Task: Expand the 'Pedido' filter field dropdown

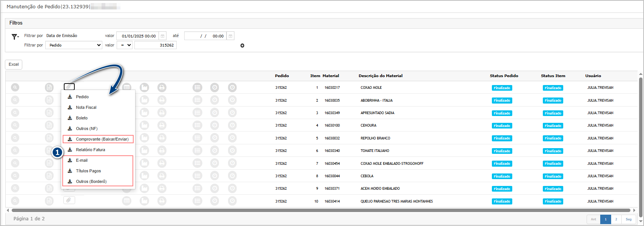Action: click(74, 45)
